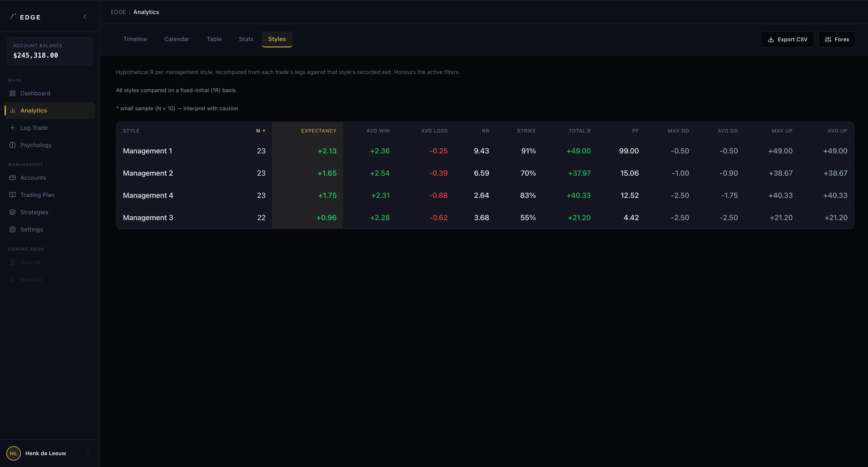Open the user options menu dots
868x467 pixels.
(88, 453)
